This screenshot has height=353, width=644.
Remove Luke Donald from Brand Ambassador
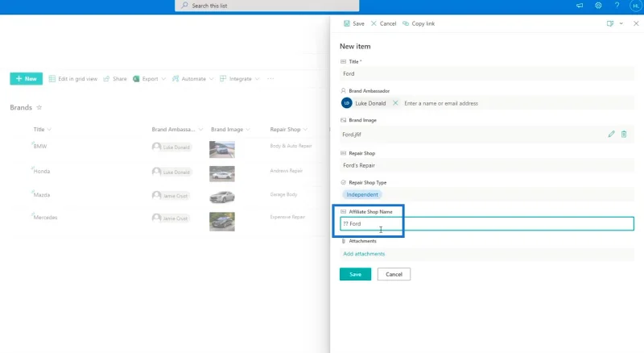[395, 103]
